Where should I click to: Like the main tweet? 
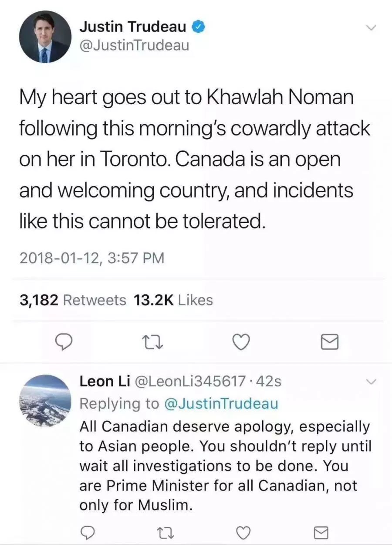[241, 342]
